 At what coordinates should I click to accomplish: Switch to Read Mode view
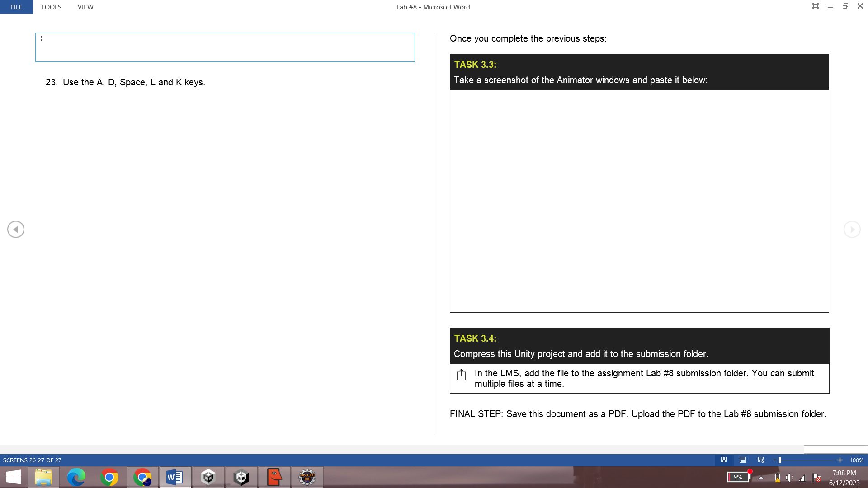[724, 460]
